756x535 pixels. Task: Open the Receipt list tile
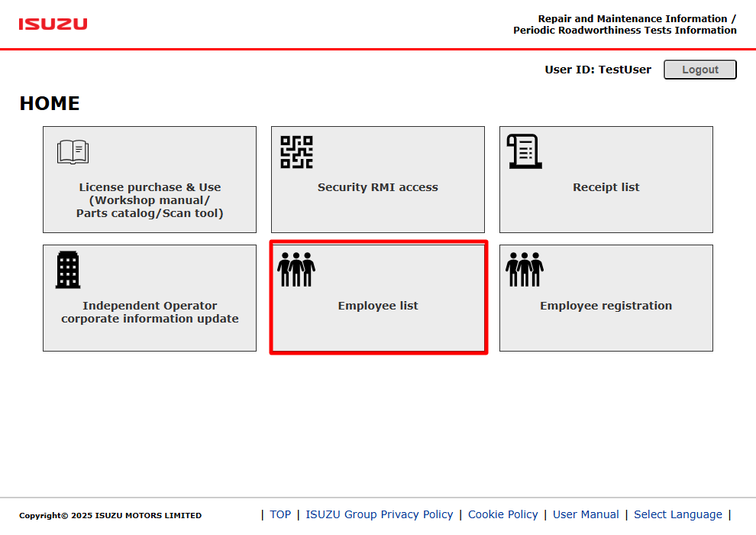(606, 180)
